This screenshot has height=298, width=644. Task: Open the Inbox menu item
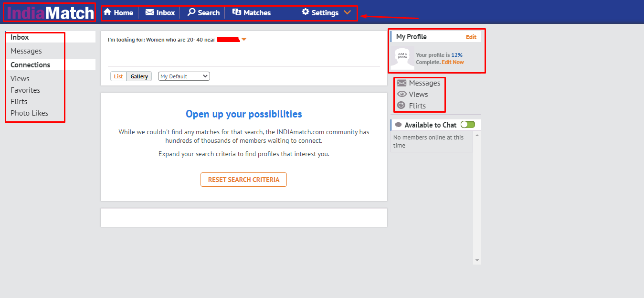[x=160, y=12]
